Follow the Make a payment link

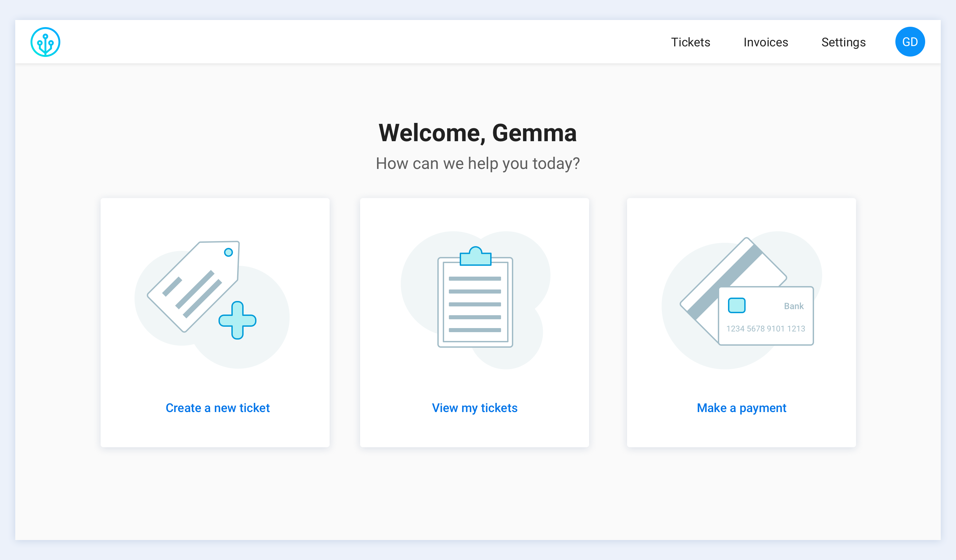tap(741, 408)
